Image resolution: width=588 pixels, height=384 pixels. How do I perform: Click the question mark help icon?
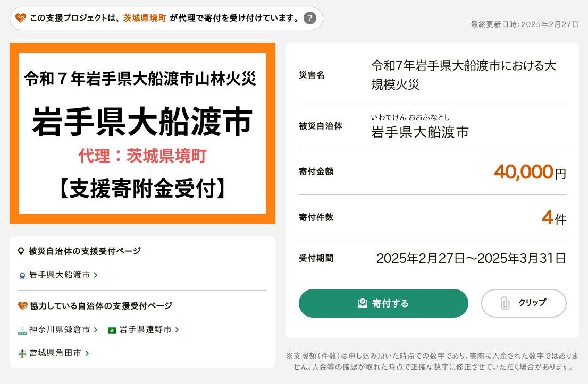(310, 19)
